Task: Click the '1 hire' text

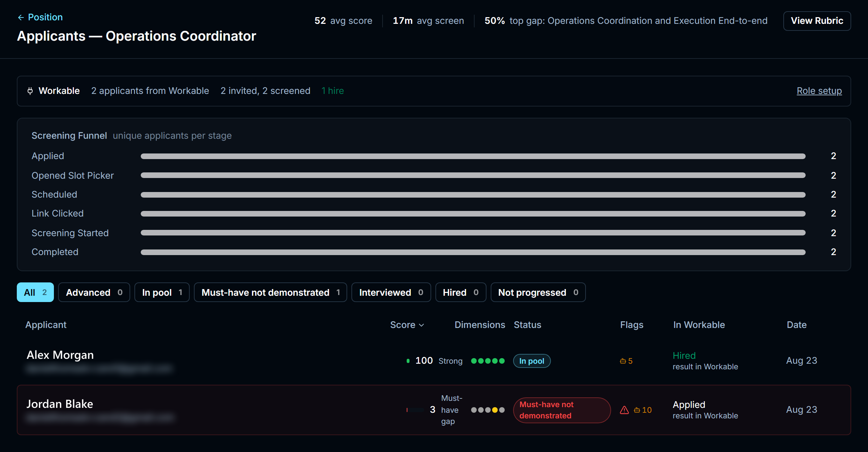Action: pyautogui.click(x=332, y=91)
